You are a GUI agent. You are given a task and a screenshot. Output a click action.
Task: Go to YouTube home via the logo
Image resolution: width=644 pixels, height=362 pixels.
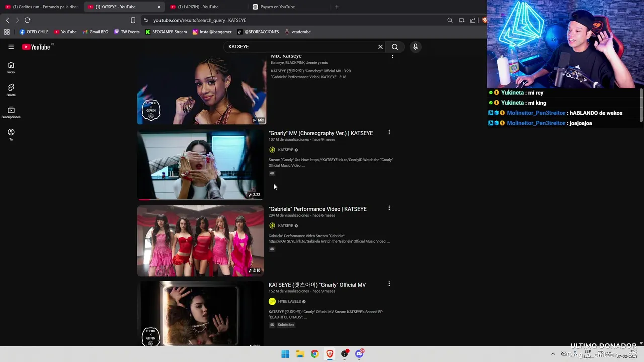coord(36,47)
